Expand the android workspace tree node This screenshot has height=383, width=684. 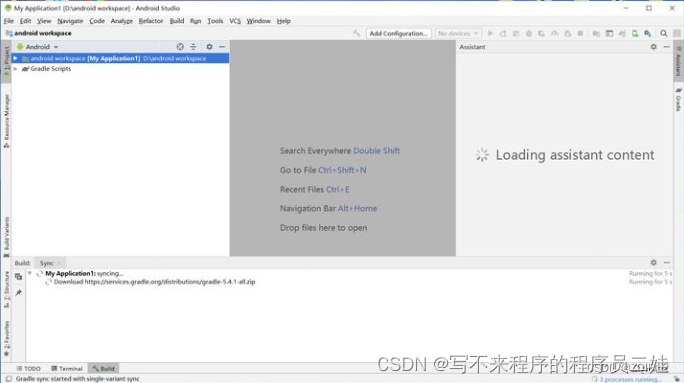[x=16, y=58]
